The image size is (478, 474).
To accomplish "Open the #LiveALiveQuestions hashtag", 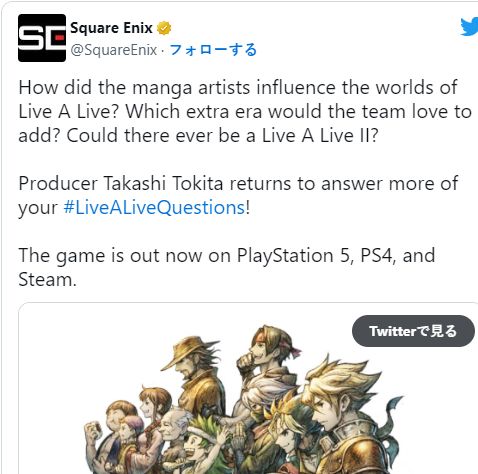I will pyautogui.click(x=154, y=208).
